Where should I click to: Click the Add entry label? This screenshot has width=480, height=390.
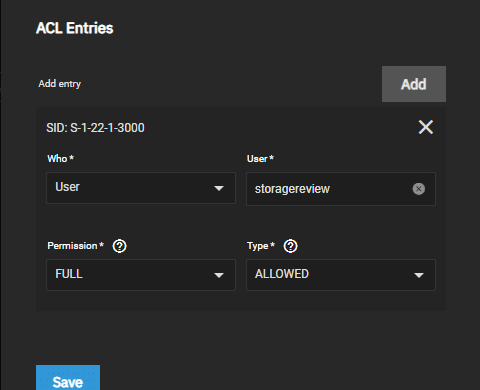pyautogui.click(x=60, y=84)
